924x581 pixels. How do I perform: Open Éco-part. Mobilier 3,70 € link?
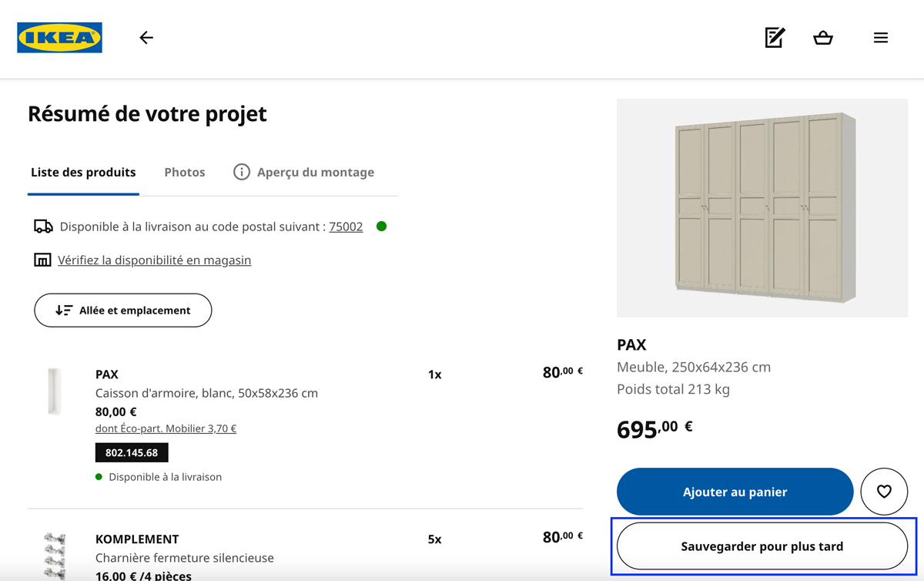coord(166,428)
